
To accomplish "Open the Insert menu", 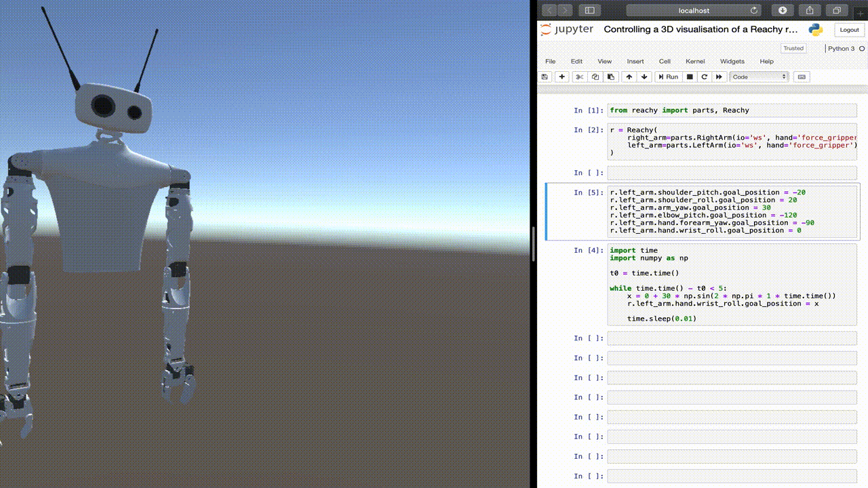I will (x=635, y=61).
